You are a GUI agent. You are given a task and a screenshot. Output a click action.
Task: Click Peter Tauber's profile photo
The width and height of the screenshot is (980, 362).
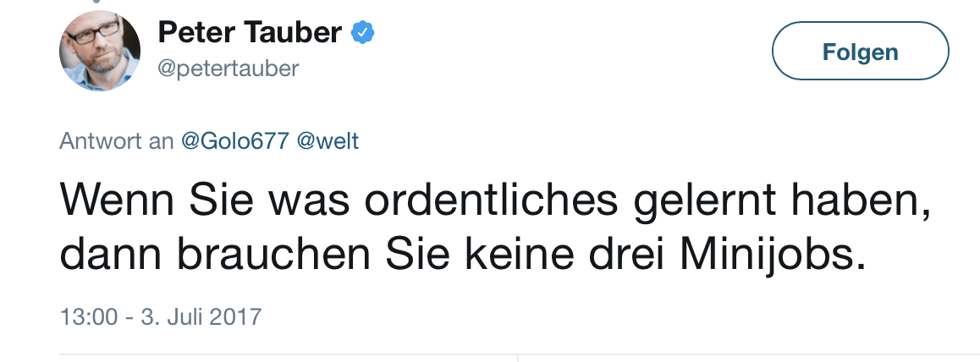click(100, 51)
